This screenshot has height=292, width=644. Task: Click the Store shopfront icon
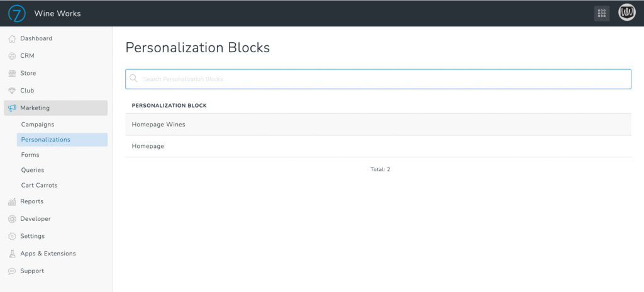pyautogui.click(x=12, y=73)
